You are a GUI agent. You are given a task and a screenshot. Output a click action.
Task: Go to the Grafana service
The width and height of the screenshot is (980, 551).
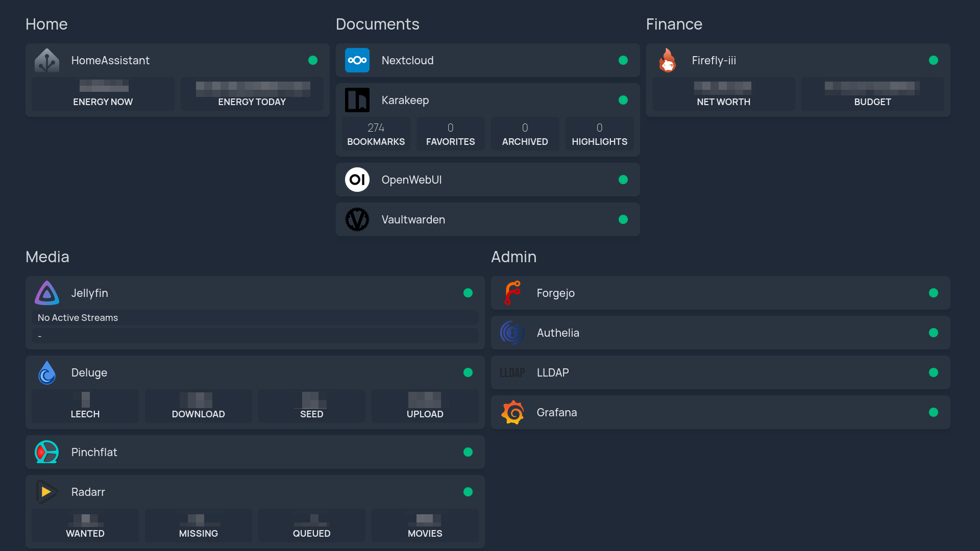pos(557,412)
